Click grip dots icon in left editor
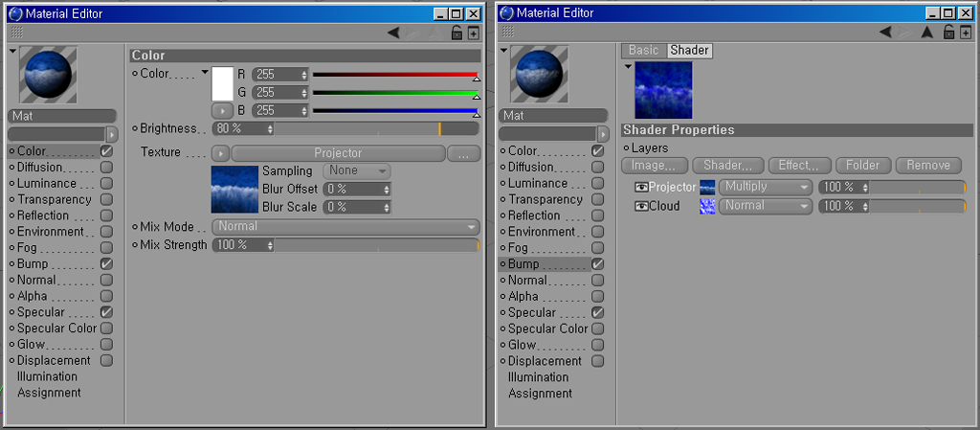The height and width of the screenshot is (430, 980). tap(17, 32)
